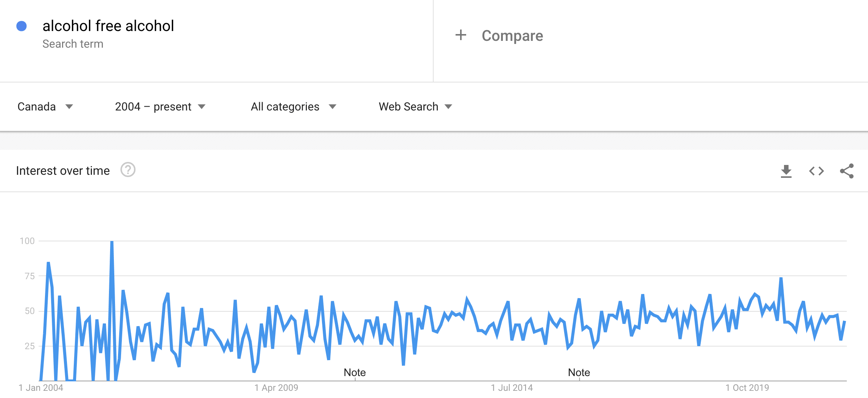868x398 pixels.
Task: Click the peak at 100 on chart
Action: point(112,241)
